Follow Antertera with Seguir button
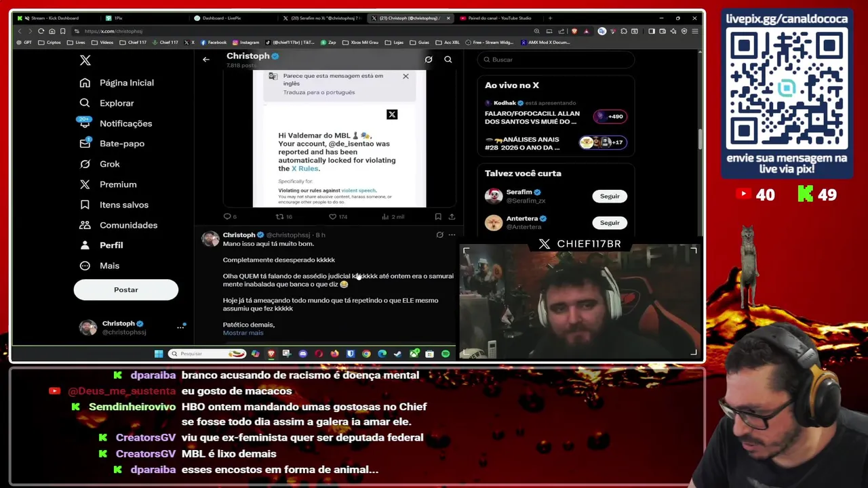The width and height of the screenshot is (868, 488). coord(610,223)
